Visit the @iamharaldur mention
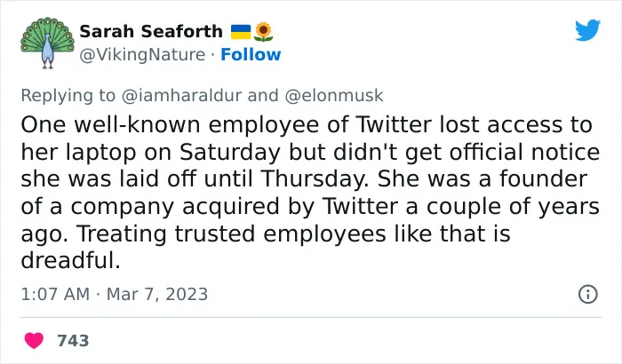Image resolution: width=622 pixels, height=364 pixels. tap(181, 96)
